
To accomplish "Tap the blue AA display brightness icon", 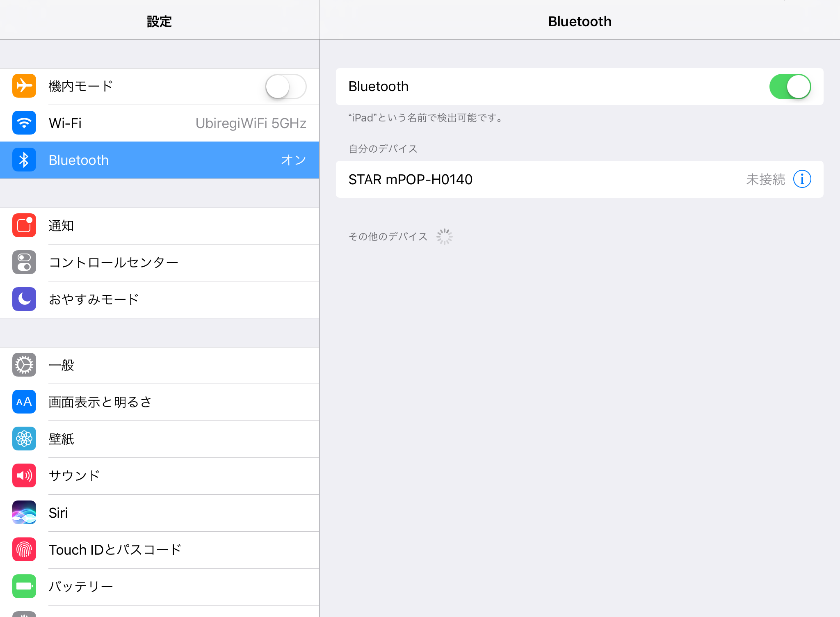I will (x=24, y=402).
